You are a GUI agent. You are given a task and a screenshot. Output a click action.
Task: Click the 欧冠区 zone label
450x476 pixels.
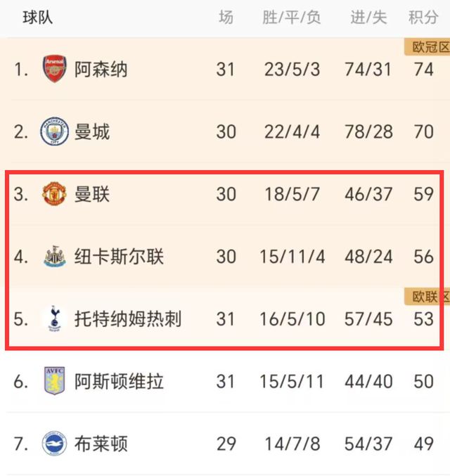pyautogui.click(x=427, y=47)
